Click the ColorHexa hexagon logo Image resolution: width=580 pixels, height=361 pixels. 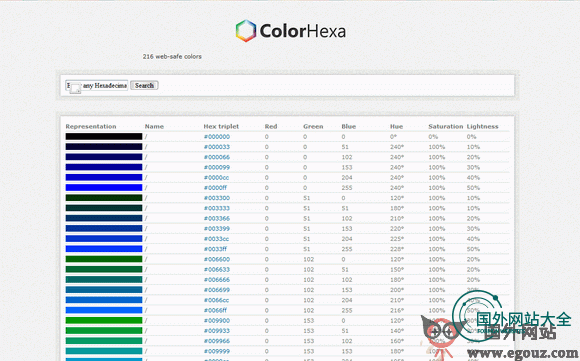(x=246, y=31)
